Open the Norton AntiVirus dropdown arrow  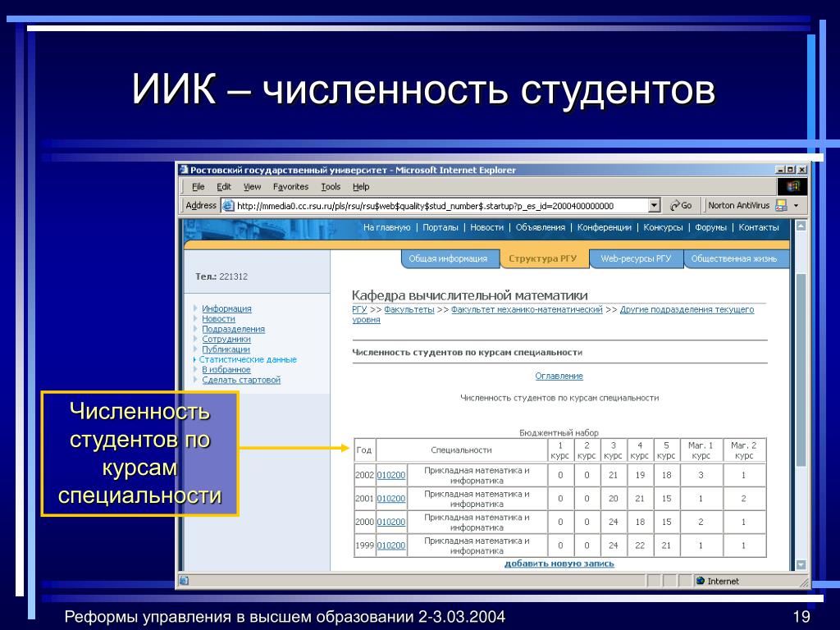click(x=796, y=206)
